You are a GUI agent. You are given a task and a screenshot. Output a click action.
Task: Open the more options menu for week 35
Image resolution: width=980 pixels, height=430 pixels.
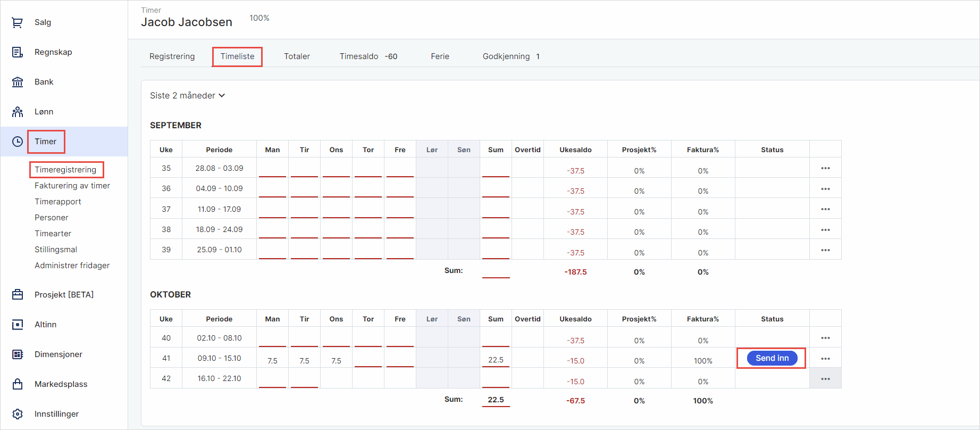pos(825,168)
